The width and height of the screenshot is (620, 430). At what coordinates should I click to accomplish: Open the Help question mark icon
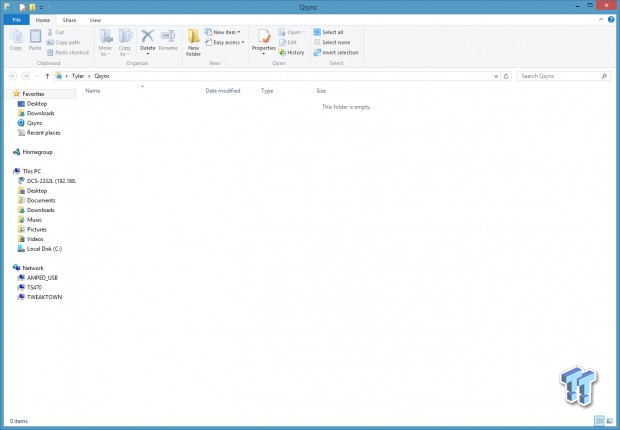611,19
